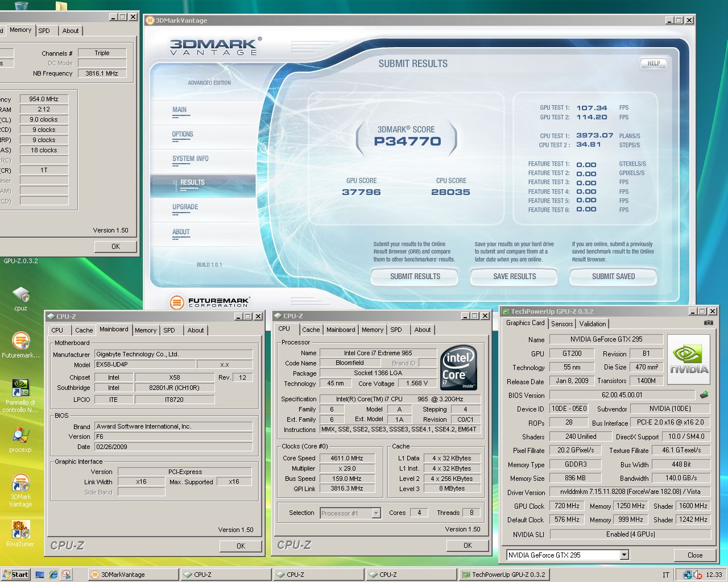This screenshot has height=582, width=728.
Task: Switch to 3DMarkVantage in the taskbar
Action: tap(133, 575)
